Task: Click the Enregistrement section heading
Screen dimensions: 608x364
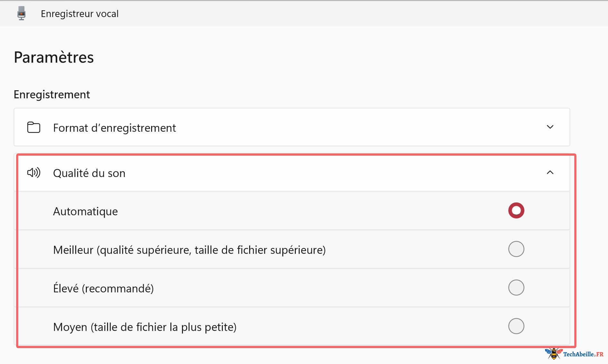Action: pos(51,94)
